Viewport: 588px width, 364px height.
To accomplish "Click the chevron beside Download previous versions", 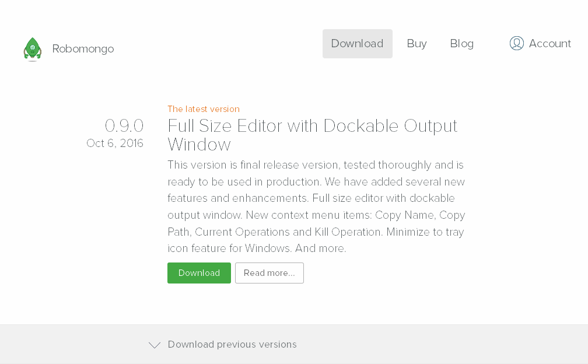I will coord(155,345).
